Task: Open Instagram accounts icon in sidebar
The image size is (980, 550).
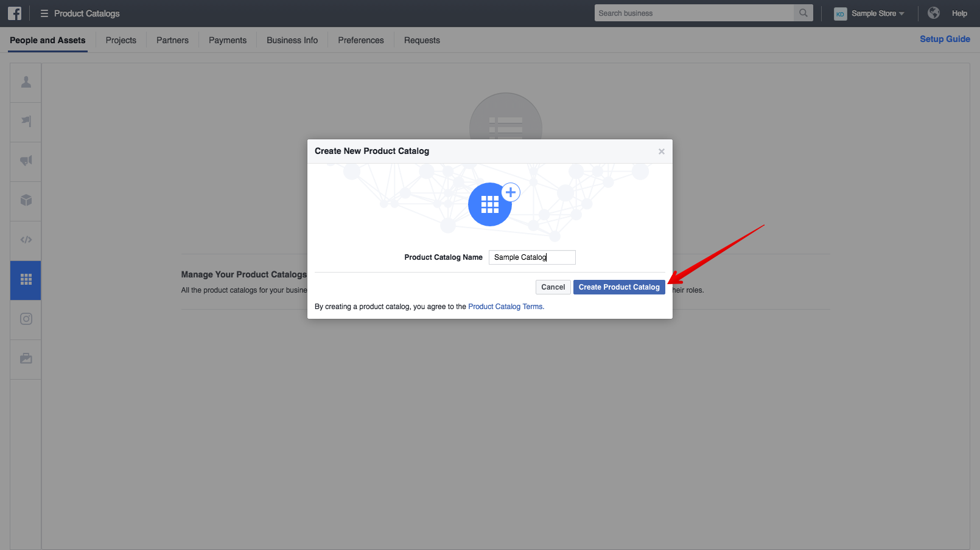Action: coord(26,319)
